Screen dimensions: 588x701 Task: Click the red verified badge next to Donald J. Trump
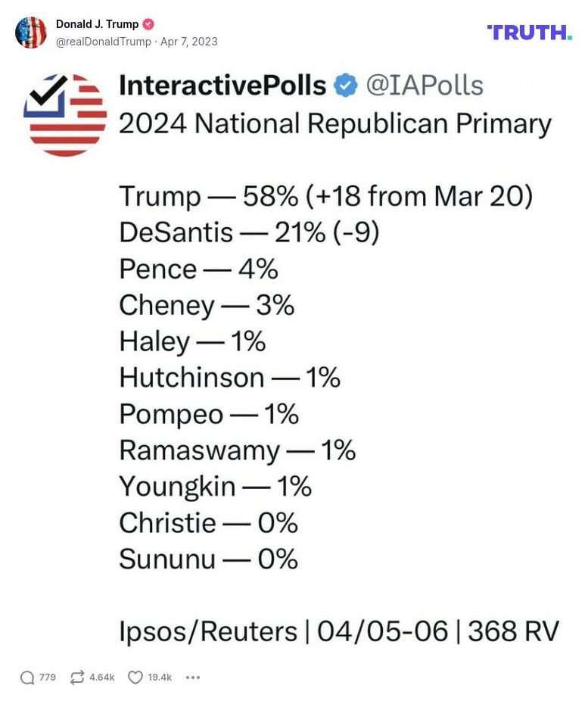148,23
